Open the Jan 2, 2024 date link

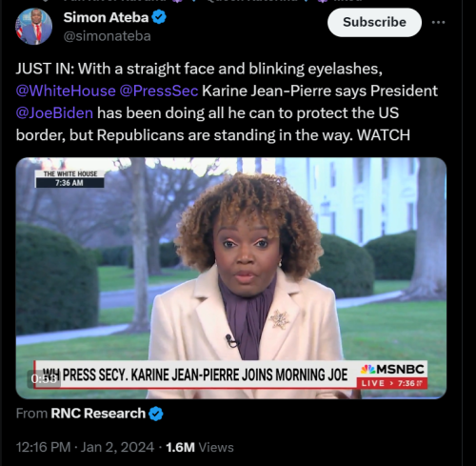point(117,447)
